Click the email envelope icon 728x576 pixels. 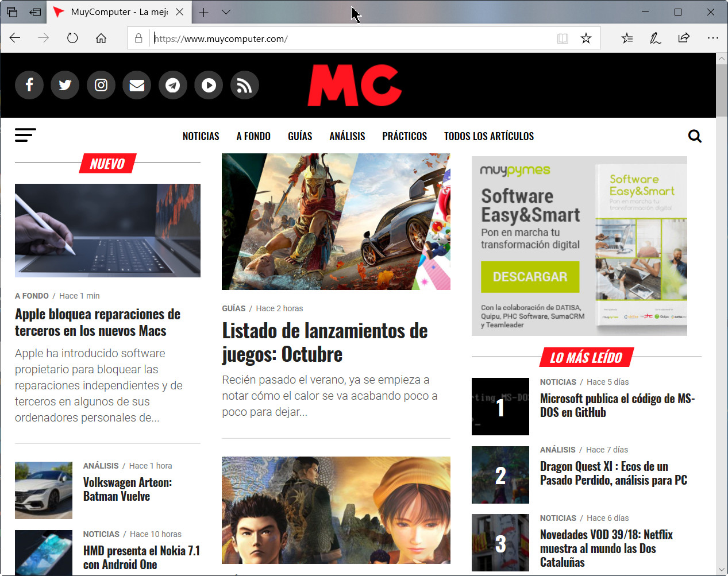point(137,86)
